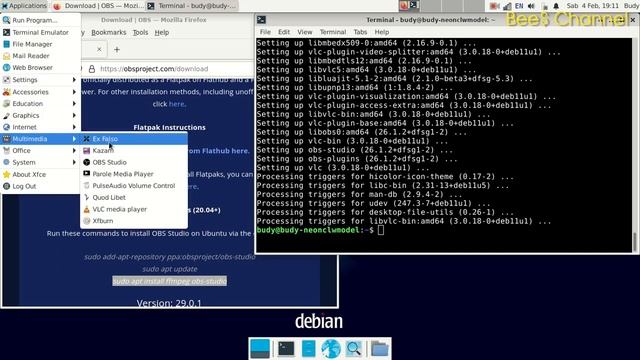Launch Xfburn disc burner

click(134, 221)
